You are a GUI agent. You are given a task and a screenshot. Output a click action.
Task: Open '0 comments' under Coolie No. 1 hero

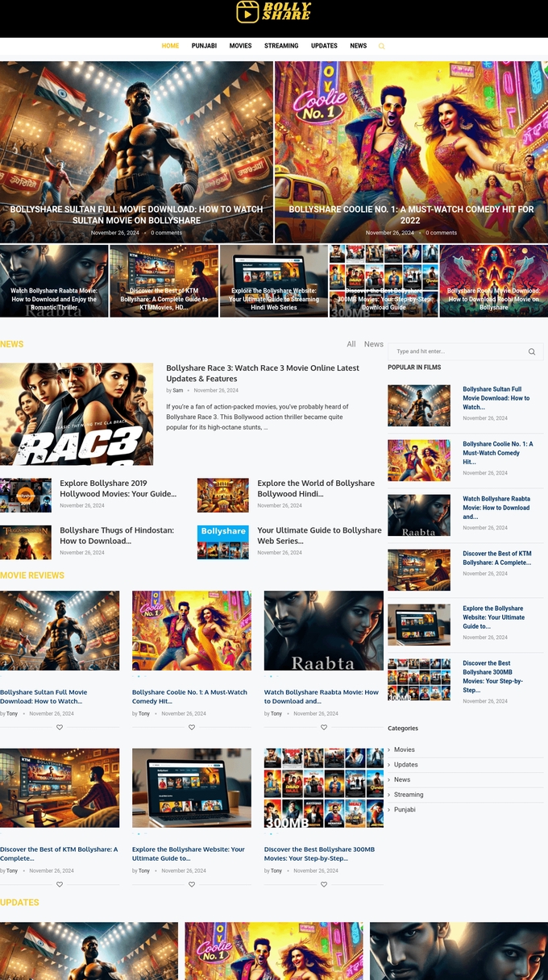pyautogui.click(x=442, y=233)
